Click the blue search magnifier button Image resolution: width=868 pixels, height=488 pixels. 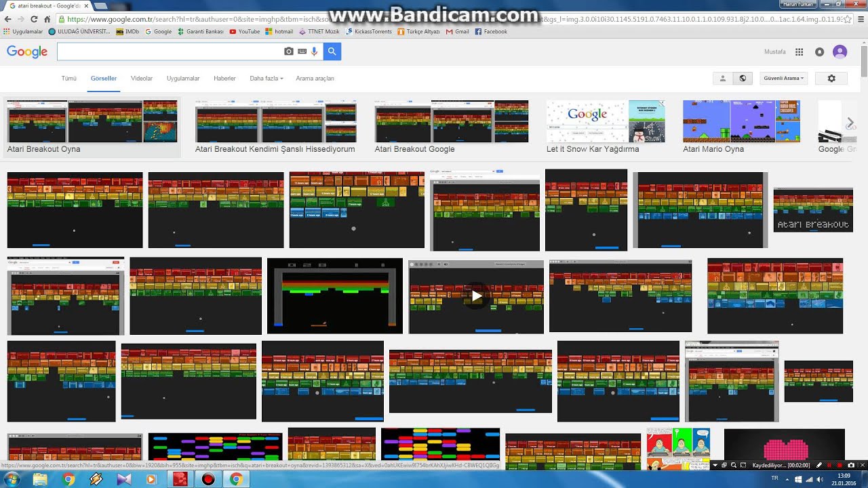click(332, 52)
